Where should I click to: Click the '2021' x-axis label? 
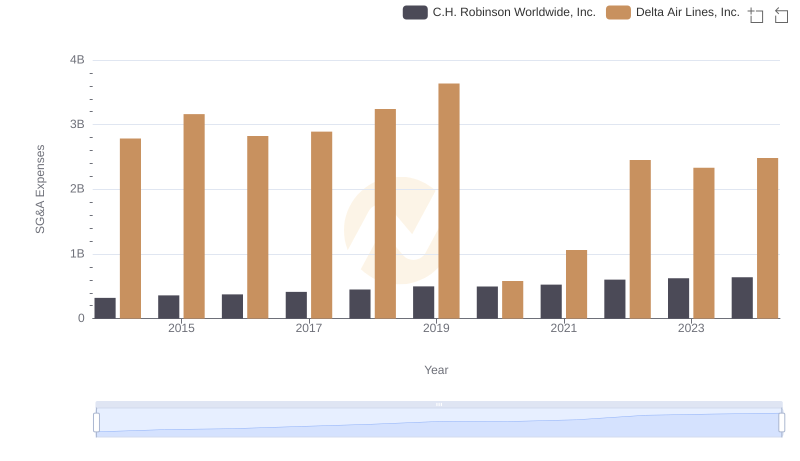coord(564,328)
